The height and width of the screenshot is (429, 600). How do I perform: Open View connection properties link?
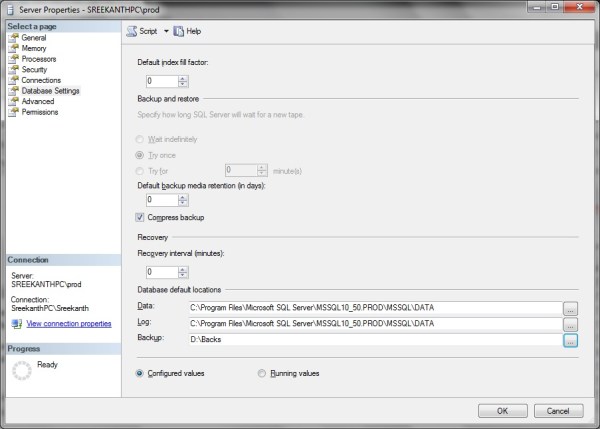[x=69, y=324]
